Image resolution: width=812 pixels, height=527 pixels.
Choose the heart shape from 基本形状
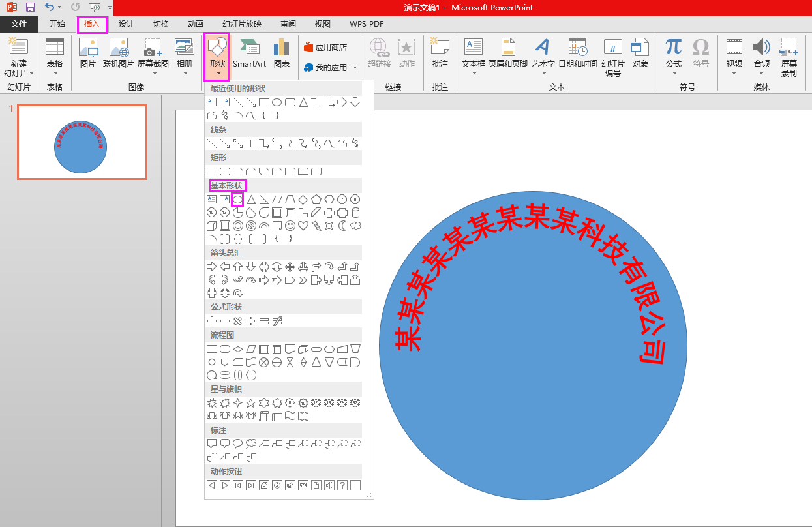303,225
